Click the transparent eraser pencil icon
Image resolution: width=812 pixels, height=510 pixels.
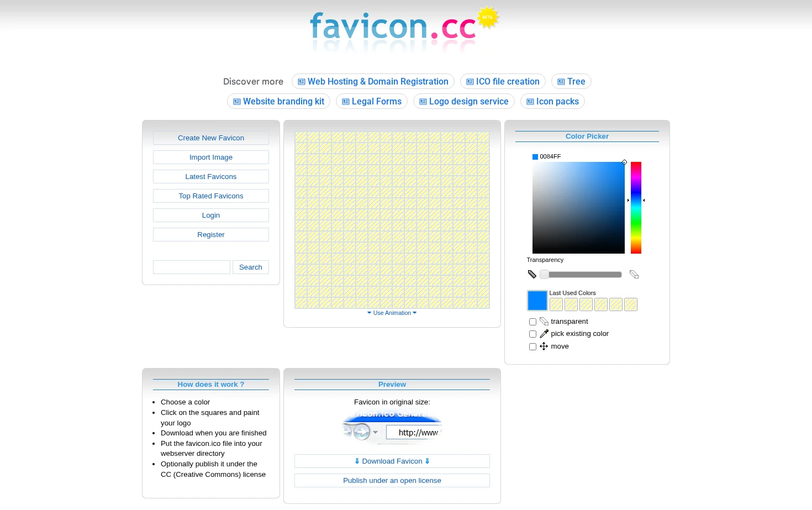[x=544, y=322]
